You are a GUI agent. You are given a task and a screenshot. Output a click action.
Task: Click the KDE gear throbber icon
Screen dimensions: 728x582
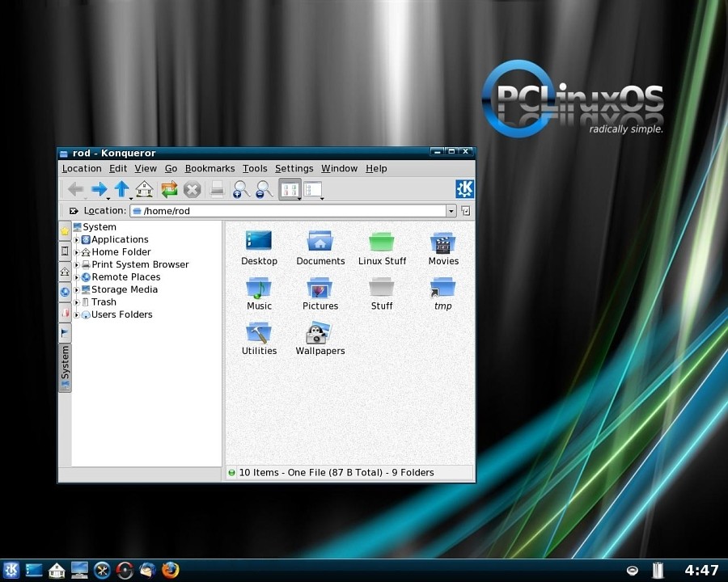(x=464, y=189)
